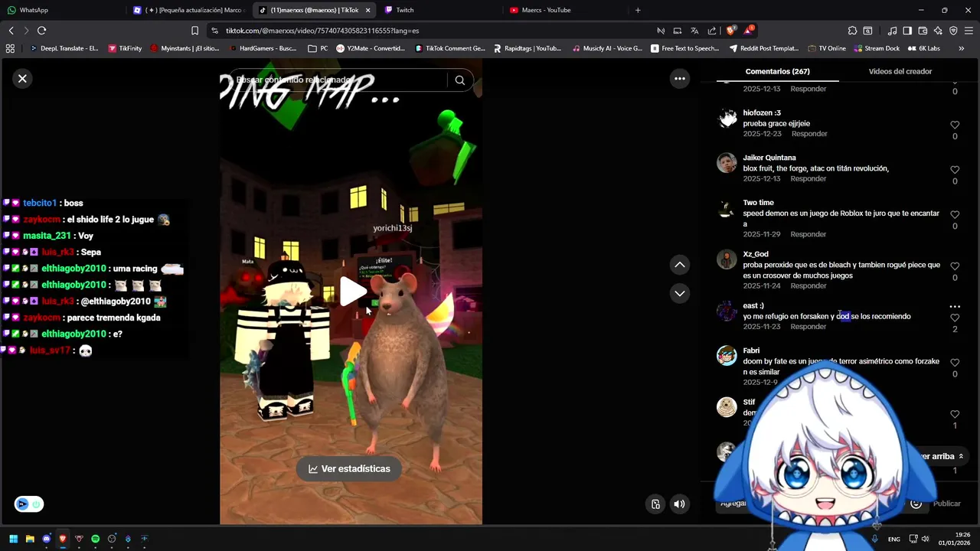Go back in browser history
This screenshot has height=551, width=980.
11,31
